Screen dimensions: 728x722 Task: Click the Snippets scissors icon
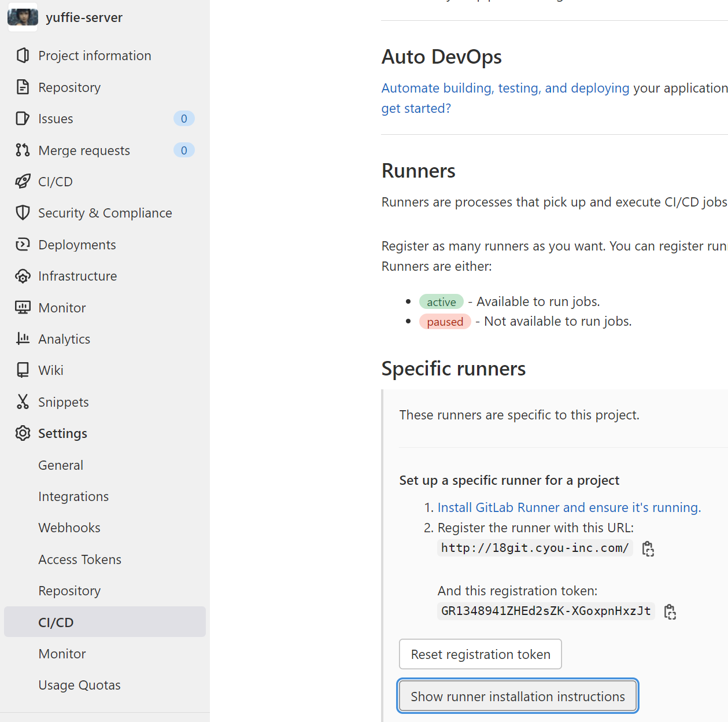tap(23, 401)
